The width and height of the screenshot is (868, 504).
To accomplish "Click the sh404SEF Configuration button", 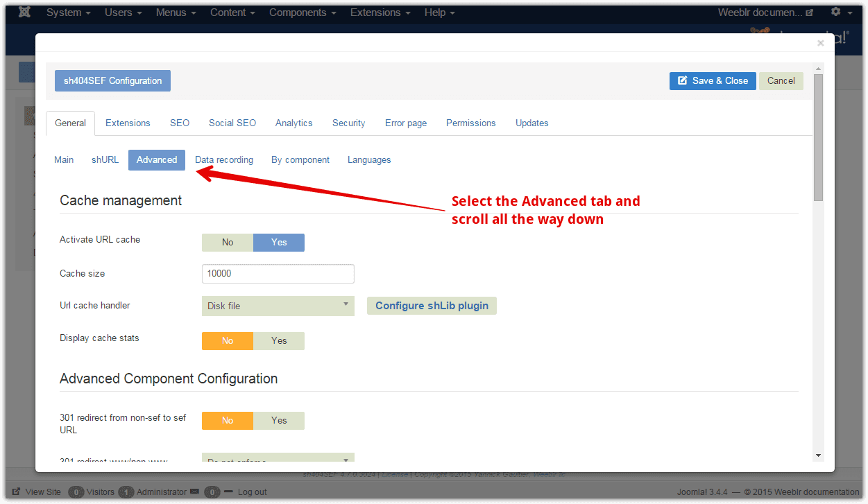I will [112, 80].
